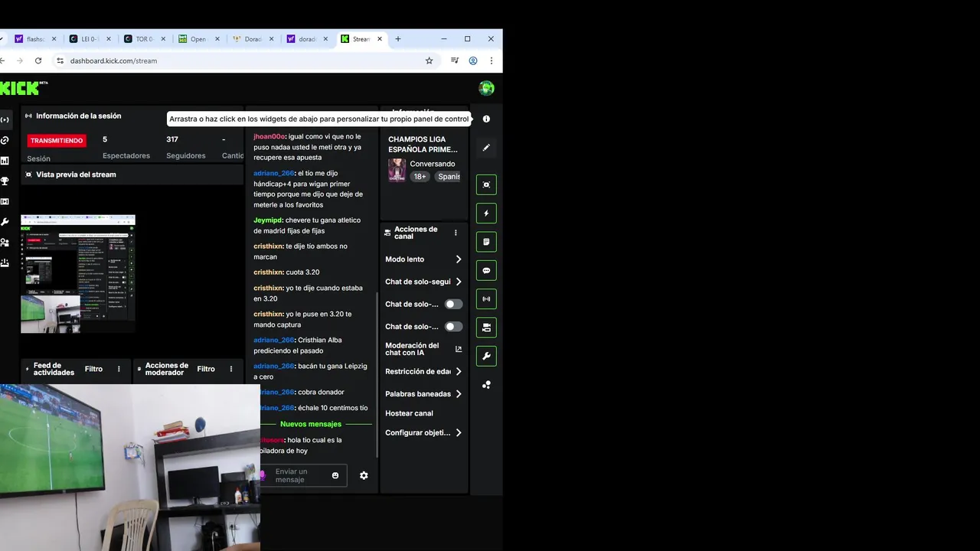Click the TRANSMITIENDO status badge

click(x=57, y=141)
